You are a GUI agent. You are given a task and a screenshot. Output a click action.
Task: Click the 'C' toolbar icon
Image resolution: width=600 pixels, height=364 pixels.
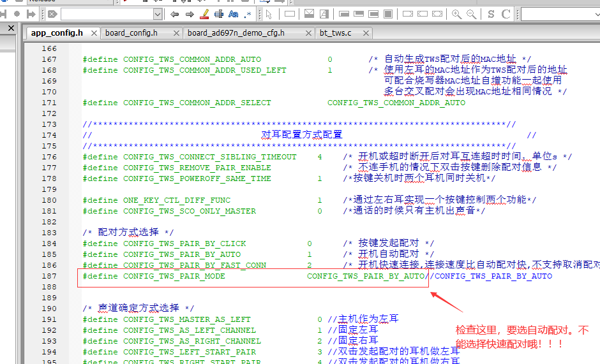(x=506, y=15)
